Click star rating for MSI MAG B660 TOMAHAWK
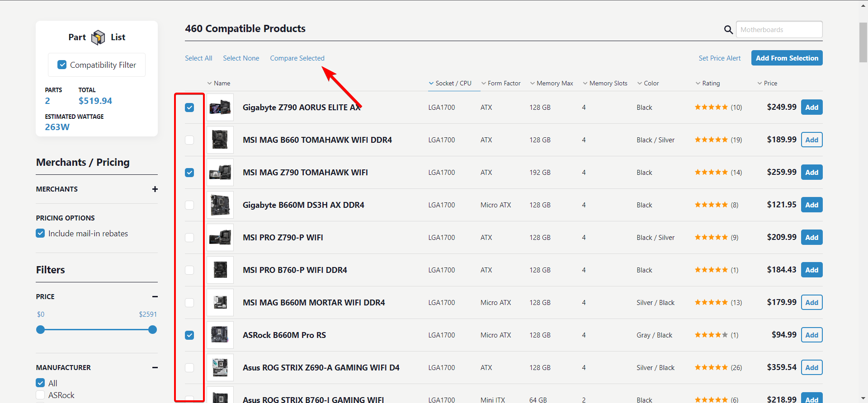Viewport: 868px width, 403px height. pos(711,140)
